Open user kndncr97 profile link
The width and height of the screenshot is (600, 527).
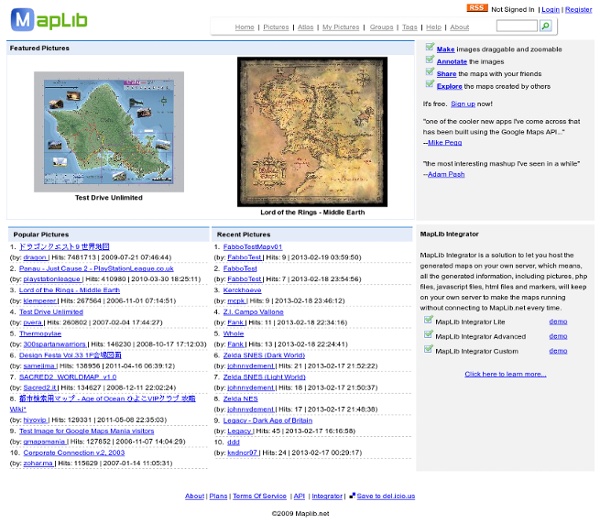point(243,453)
